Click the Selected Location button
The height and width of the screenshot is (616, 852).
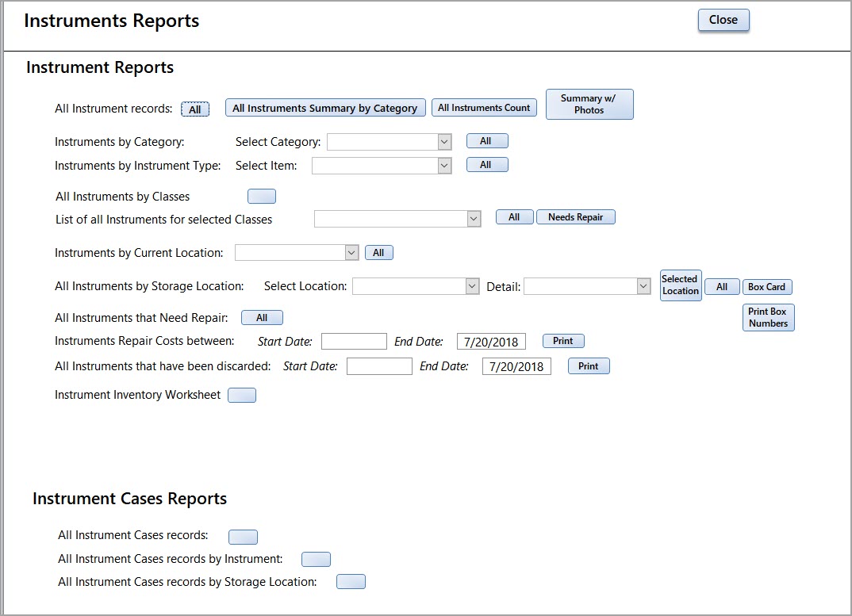680,286
